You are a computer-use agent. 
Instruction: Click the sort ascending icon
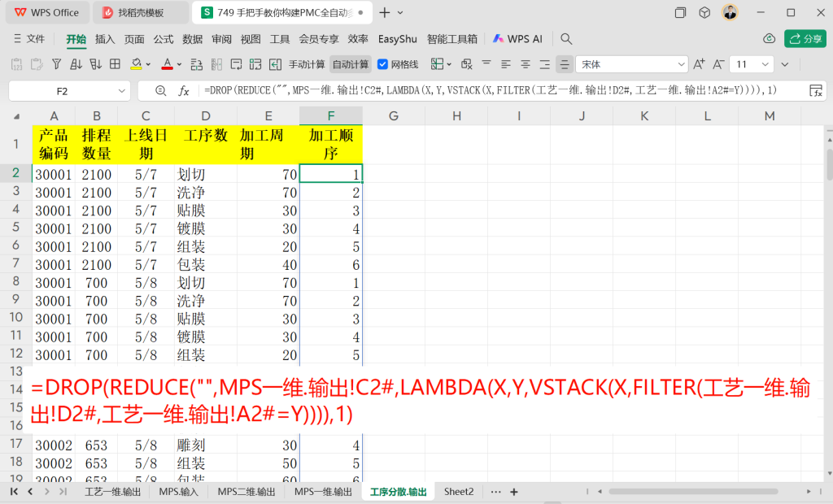pos(76,64)
